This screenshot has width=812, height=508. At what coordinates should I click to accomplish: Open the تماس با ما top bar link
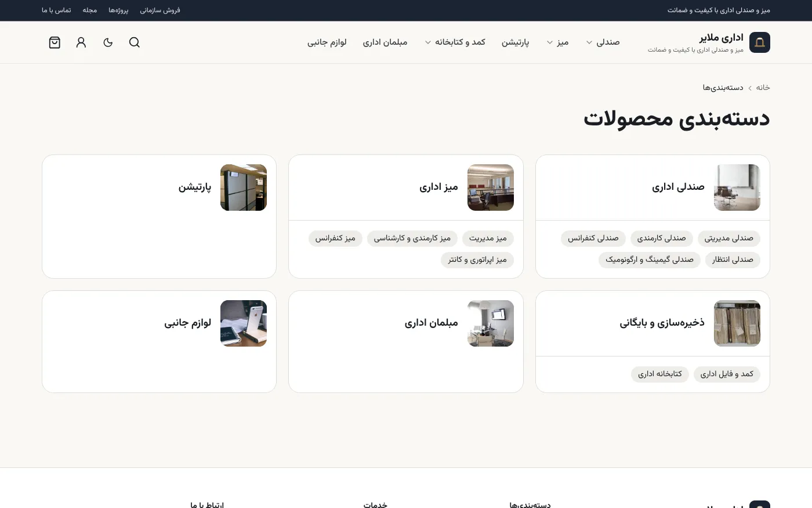pyautogui.click(x=56, y=10)
